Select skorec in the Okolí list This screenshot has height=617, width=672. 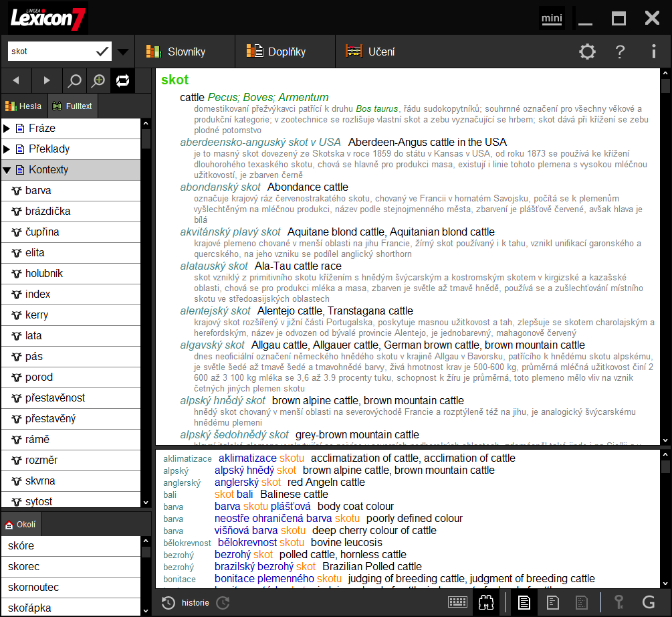[71, 566]
